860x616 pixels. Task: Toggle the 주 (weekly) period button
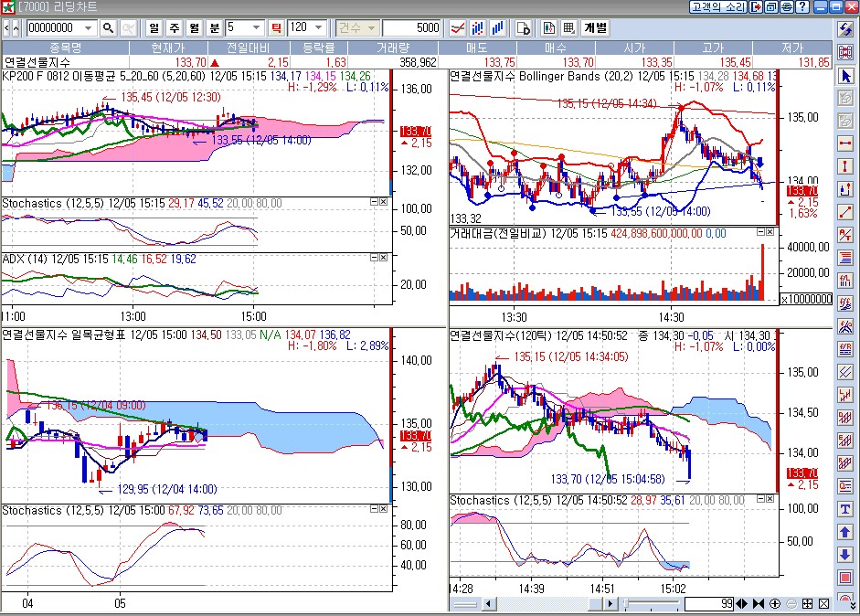(173, 27)
